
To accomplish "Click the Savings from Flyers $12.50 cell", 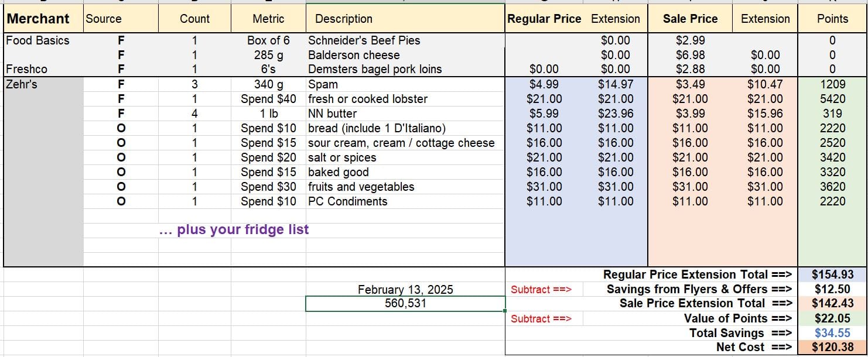I will coord(832,289).
